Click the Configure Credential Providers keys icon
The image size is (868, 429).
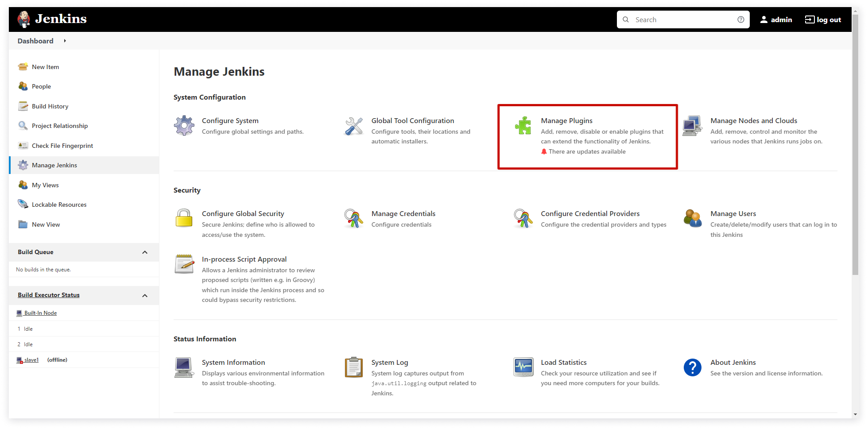click(x=523, y=218)
